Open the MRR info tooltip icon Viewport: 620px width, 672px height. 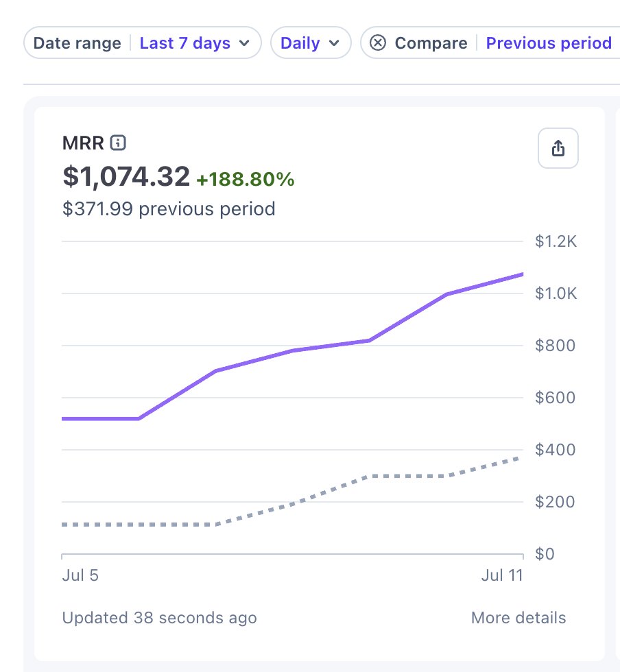coord(118,143)
